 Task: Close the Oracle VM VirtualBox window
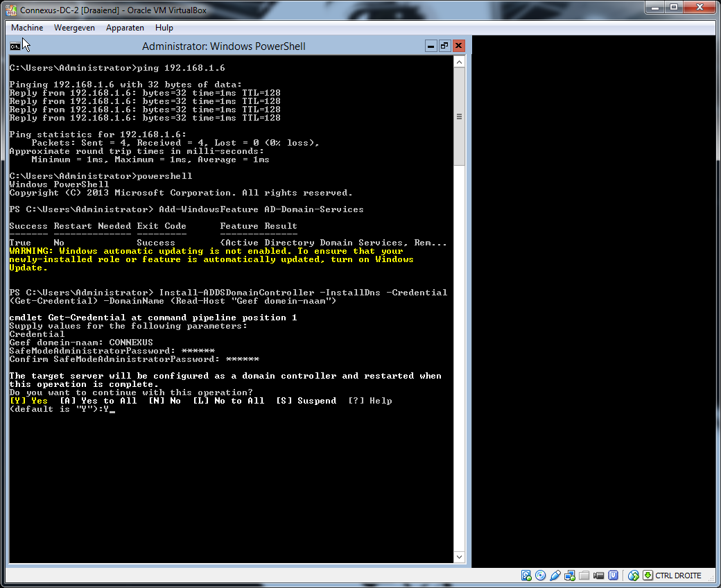click(x=700, y=7)
